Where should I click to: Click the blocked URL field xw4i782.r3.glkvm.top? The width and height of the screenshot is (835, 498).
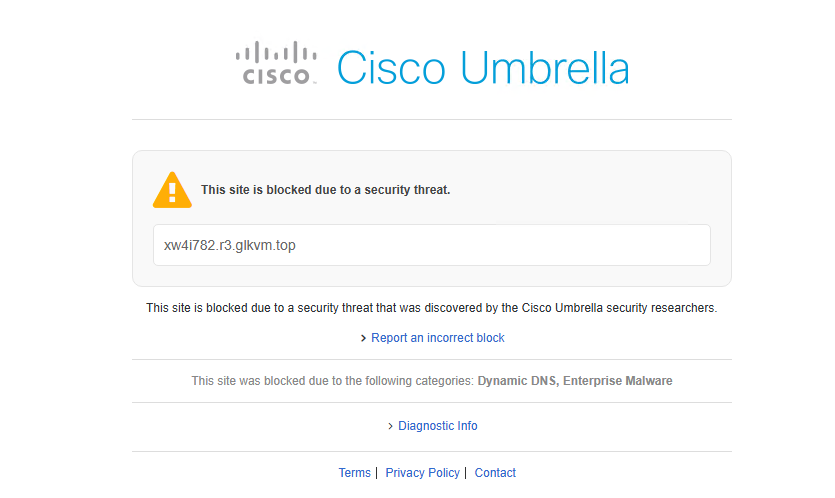431,245
